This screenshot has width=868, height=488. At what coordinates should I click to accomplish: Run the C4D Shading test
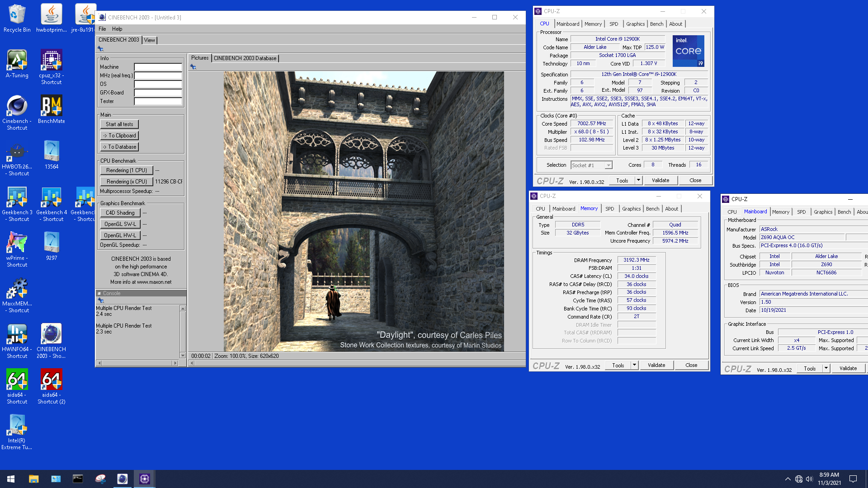(120, 213)
